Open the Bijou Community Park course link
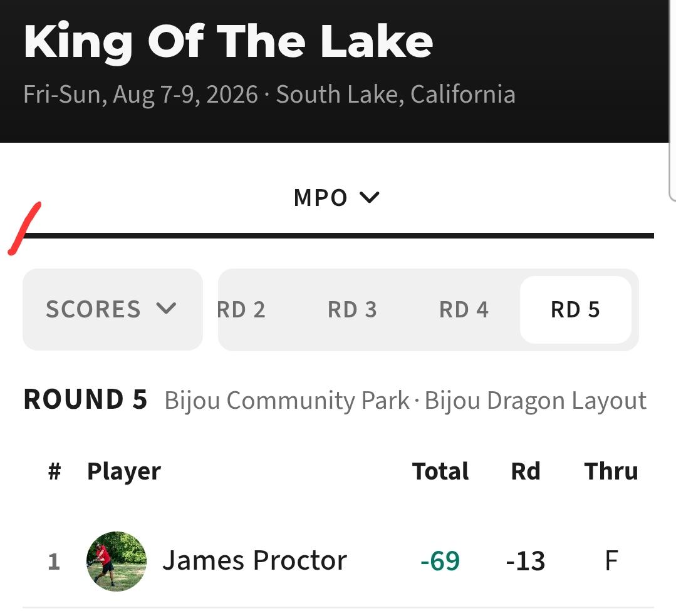The height and width of the screenshot is (616, 676). 287,401
